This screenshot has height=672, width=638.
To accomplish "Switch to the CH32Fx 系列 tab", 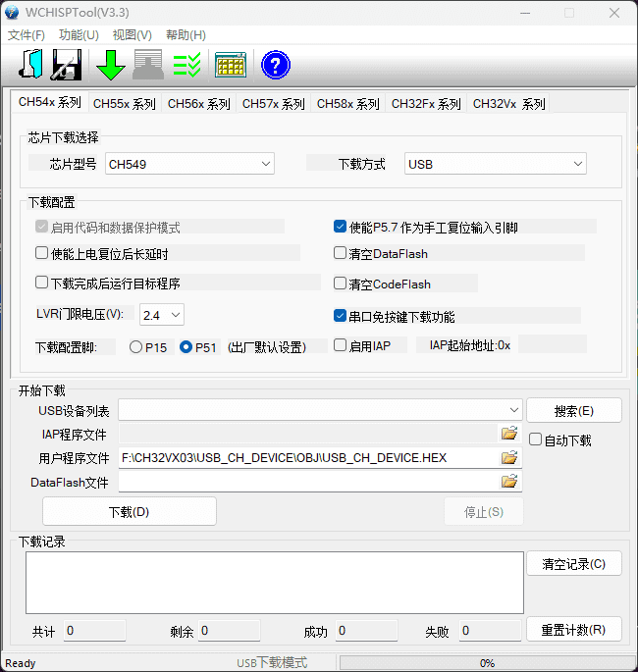I will [426, 104].
